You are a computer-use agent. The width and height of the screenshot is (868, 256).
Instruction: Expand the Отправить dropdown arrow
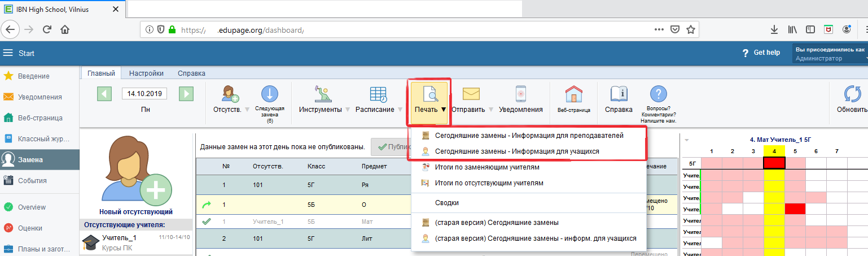490,110
